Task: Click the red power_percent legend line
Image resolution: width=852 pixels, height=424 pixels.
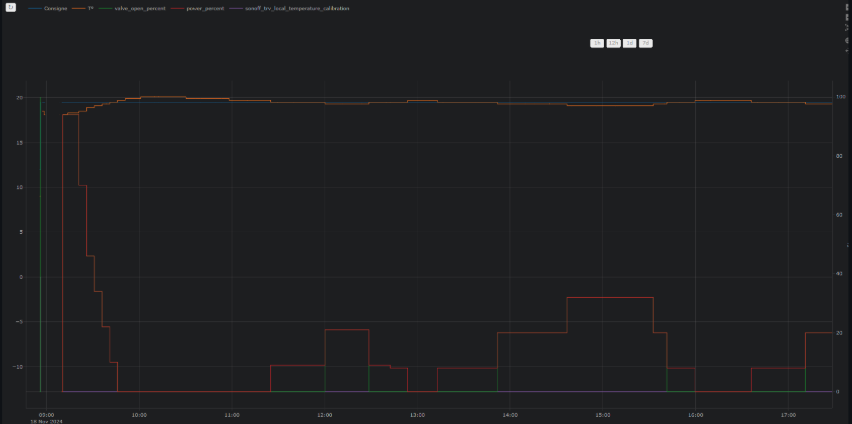Action: [176, 8]
